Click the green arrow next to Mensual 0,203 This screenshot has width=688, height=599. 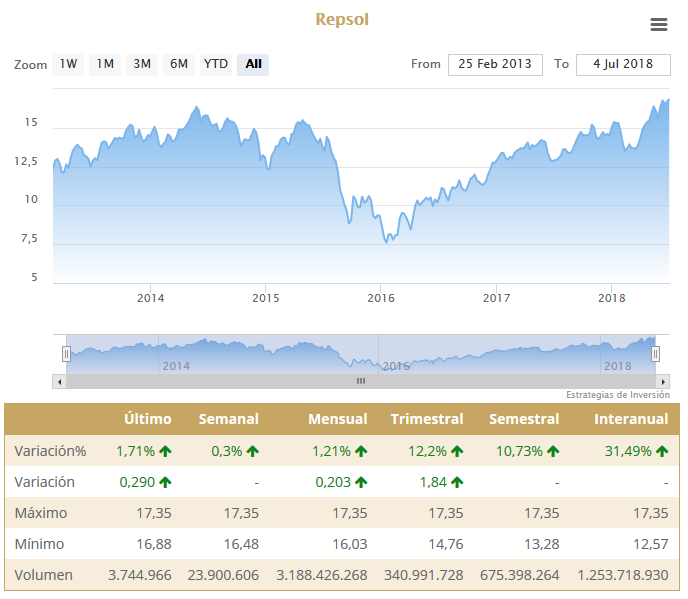(361, 482)
